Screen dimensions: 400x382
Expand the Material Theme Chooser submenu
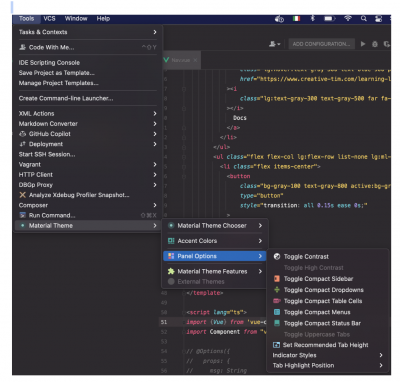[215, 226]
